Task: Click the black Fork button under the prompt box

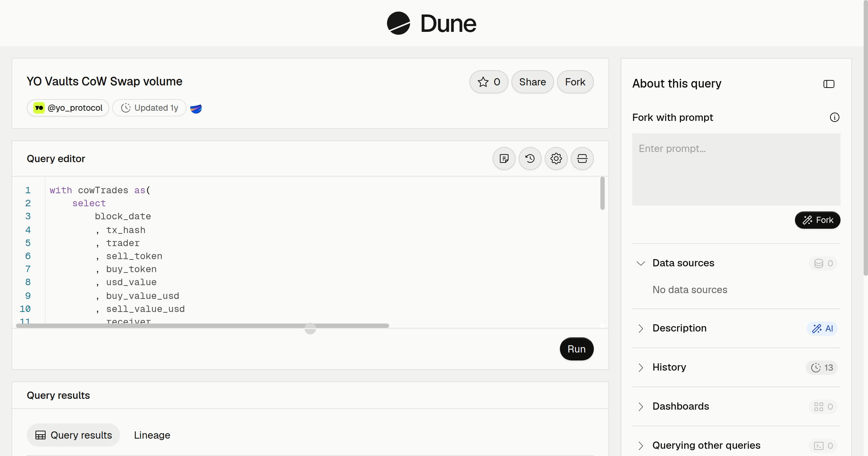Action: (817, 220)
